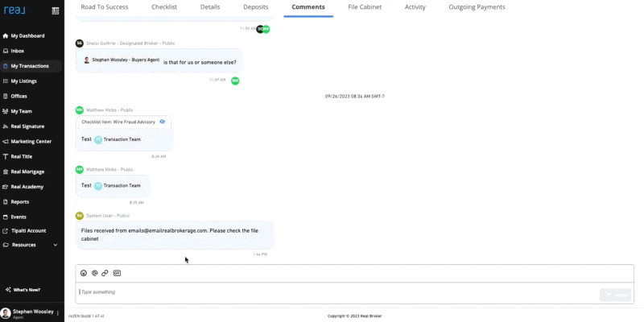Click the @ mention icon in comment toolbar
The height and width of the screenshot is (322, 644).
[94, 273]
